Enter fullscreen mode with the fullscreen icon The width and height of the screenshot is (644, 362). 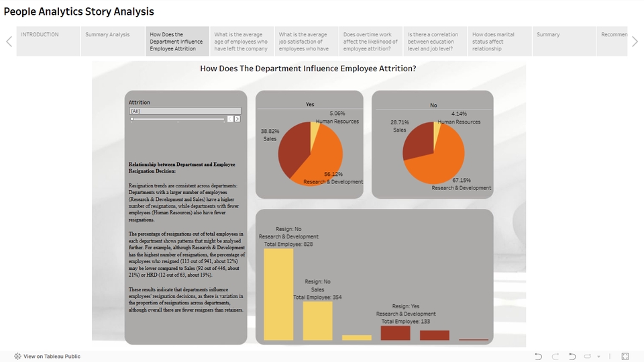coord(625,356)
